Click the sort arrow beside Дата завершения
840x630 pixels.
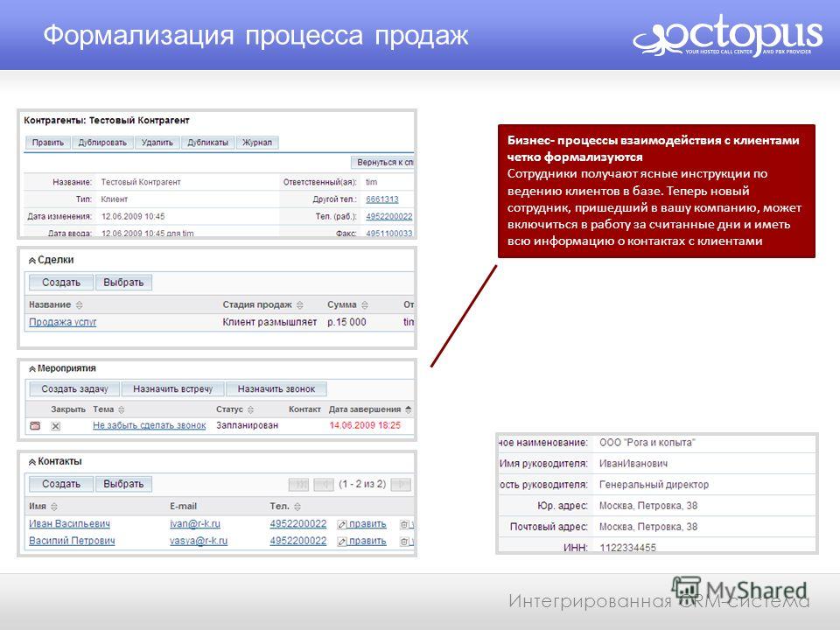point(409,409)
